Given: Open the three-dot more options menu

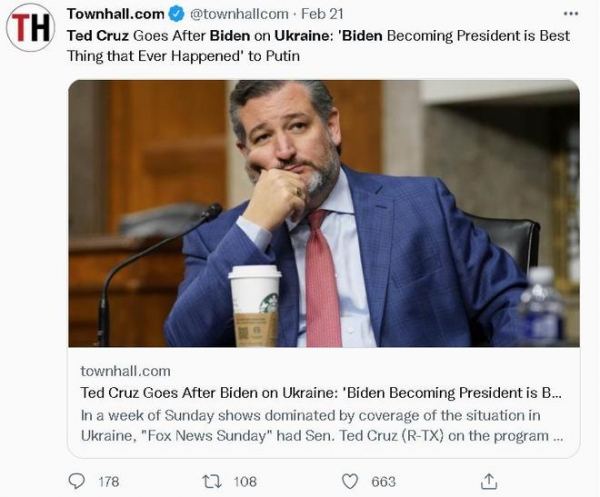Looking at the screenshot, I should pos(570,14).
